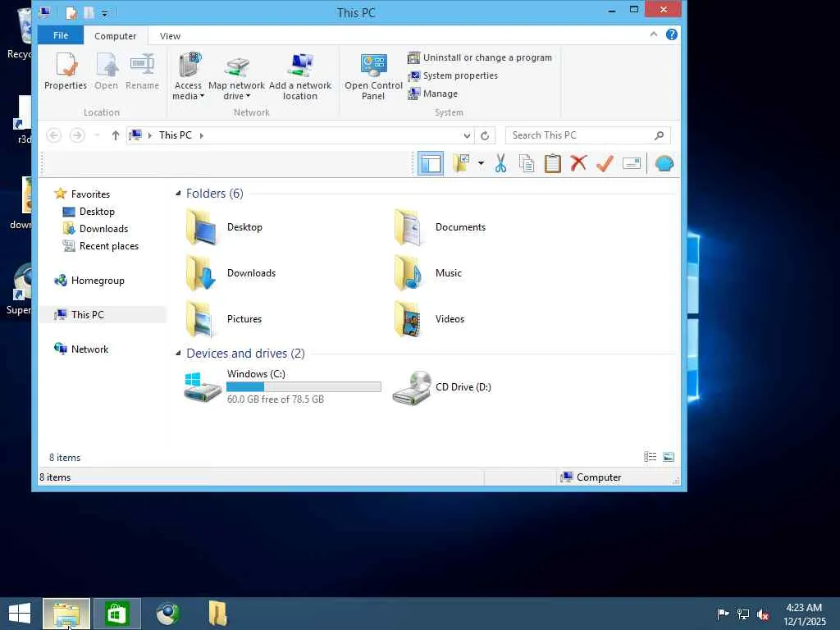Select Favorites in the navigation pane
Screen dimensions: 840x630
coord(83,194)
